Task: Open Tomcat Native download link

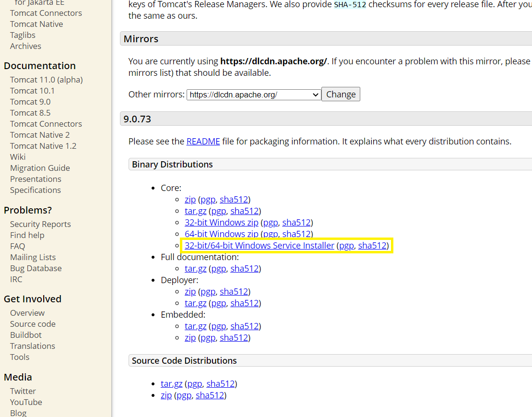Action: point(36,24)
